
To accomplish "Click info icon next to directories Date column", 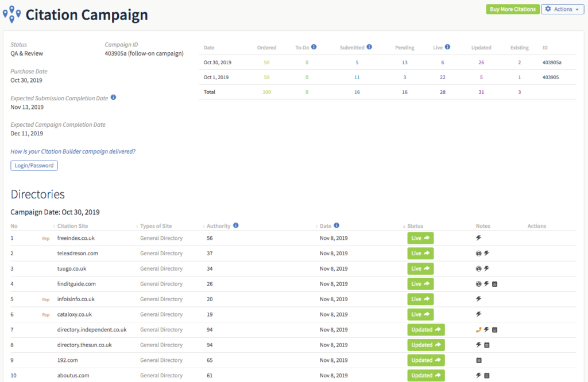I will coord(336,225).
